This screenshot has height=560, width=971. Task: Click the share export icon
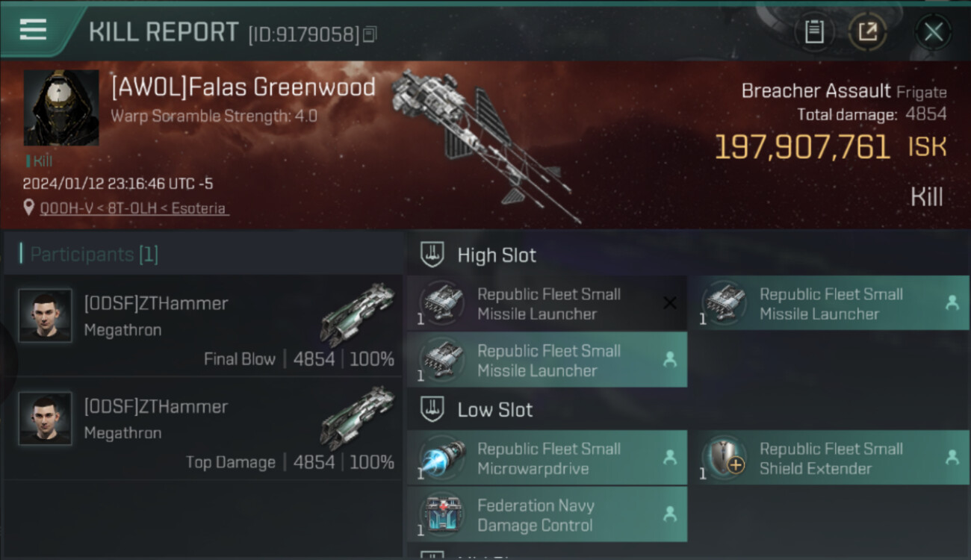867,31
